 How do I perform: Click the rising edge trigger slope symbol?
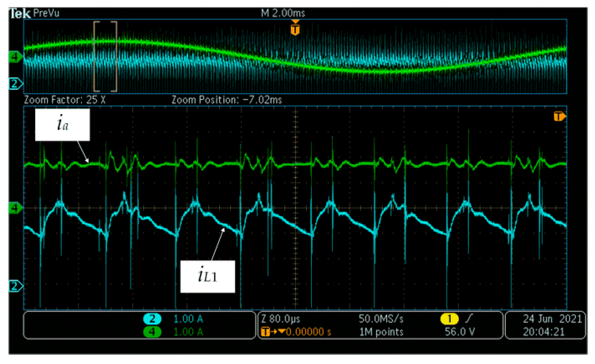[469, 319]
